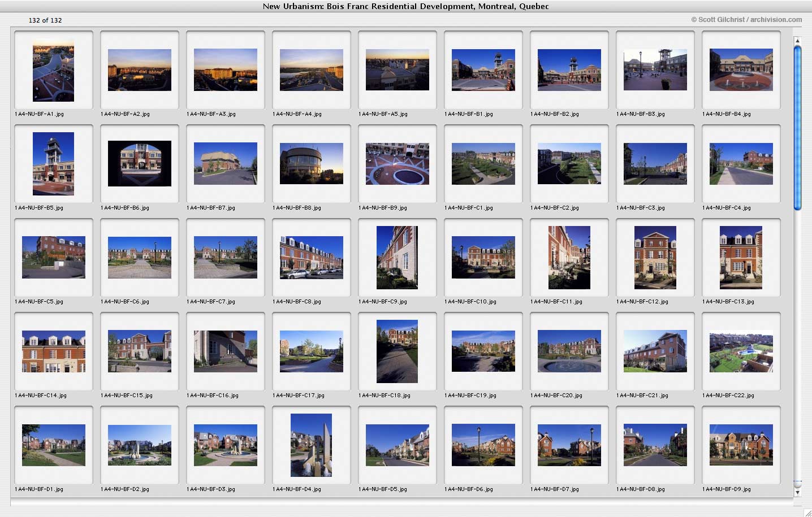Click filename label 1A4-NU-BF-D4.jpg

click(297, 489)
